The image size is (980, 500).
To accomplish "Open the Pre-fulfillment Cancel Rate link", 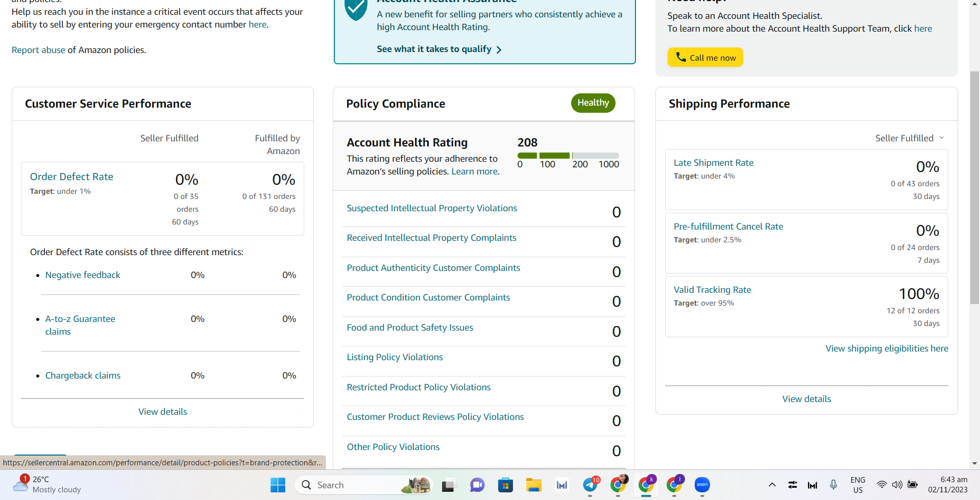I will point(728,227).
